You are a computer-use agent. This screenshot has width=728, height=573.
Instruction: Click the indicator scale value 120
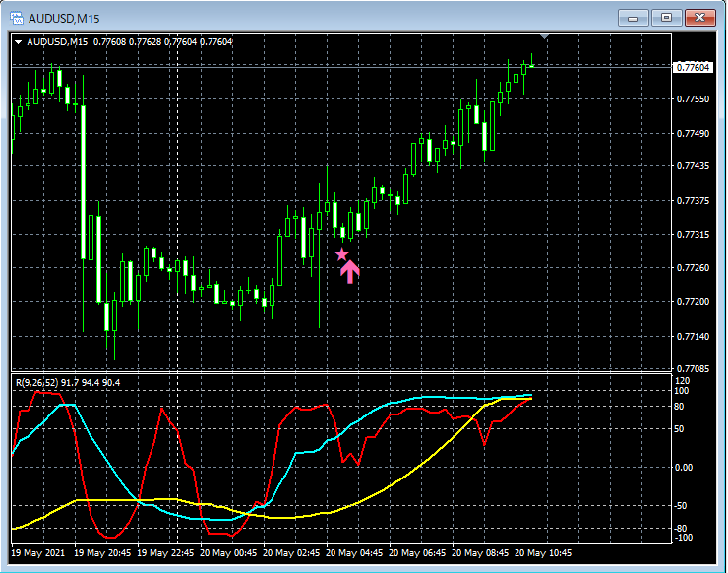[683, 381]
